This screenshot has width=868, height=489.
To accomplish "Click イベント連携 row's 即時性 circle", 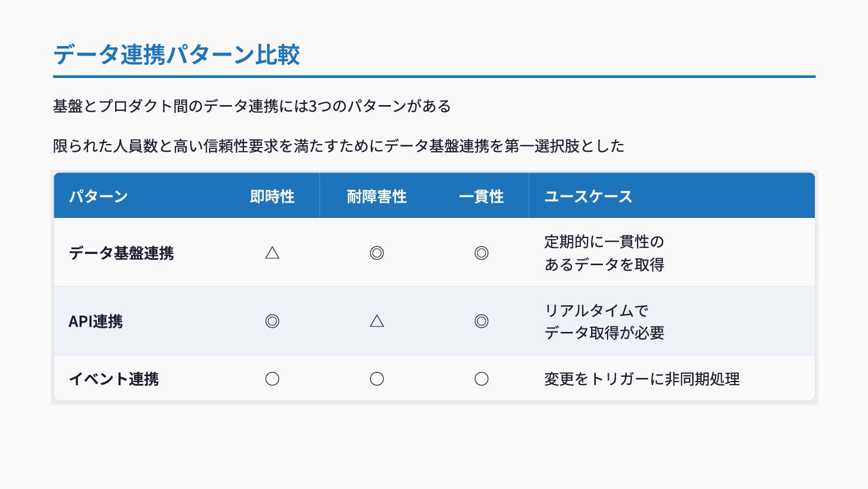I will point(272,379).
